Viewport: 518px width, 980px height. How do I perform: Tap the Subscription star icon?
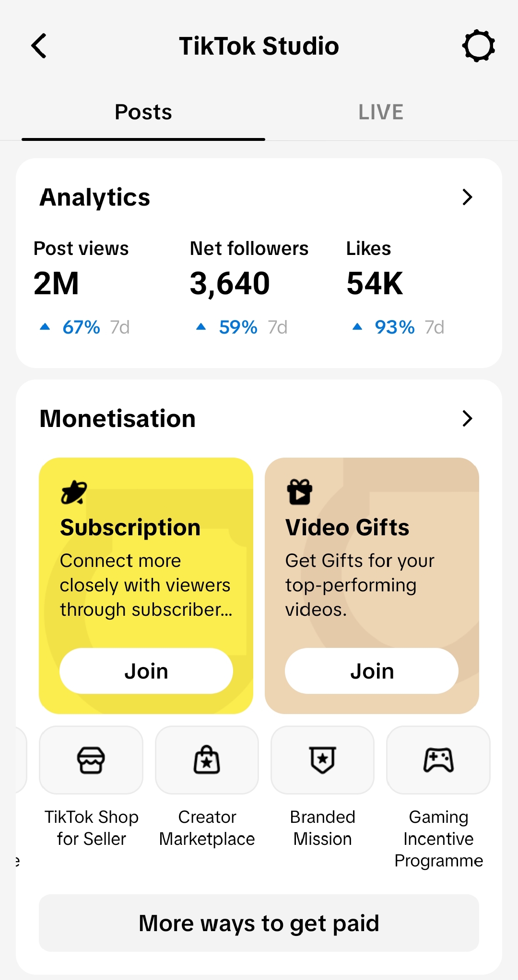(74, 492)
